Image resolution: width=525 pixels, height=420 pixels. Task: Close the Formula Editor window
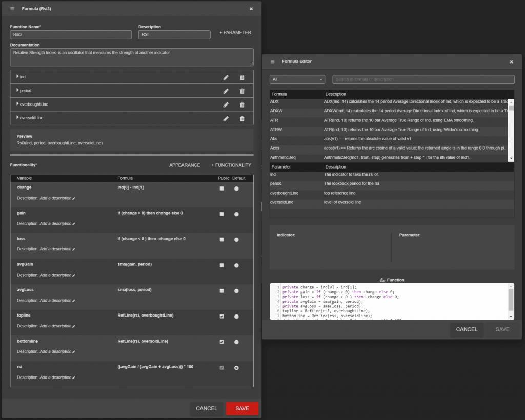tap(511, 62)
